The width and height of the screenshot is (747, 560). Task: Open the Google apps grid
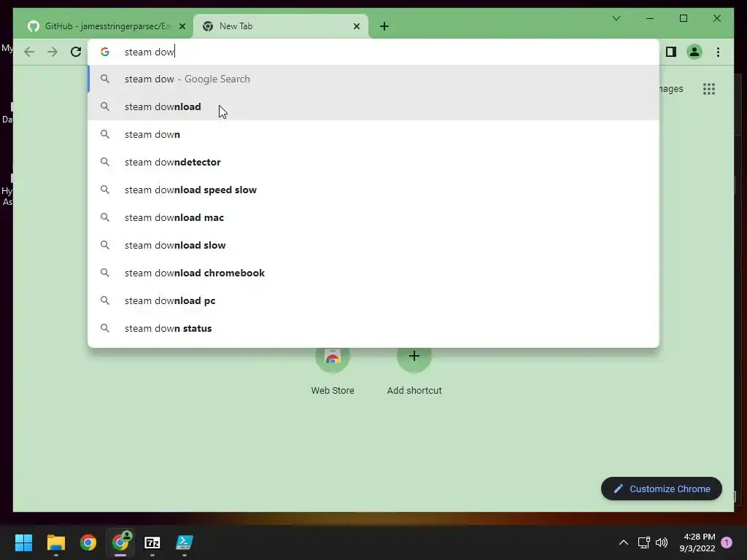coord(709,88)
